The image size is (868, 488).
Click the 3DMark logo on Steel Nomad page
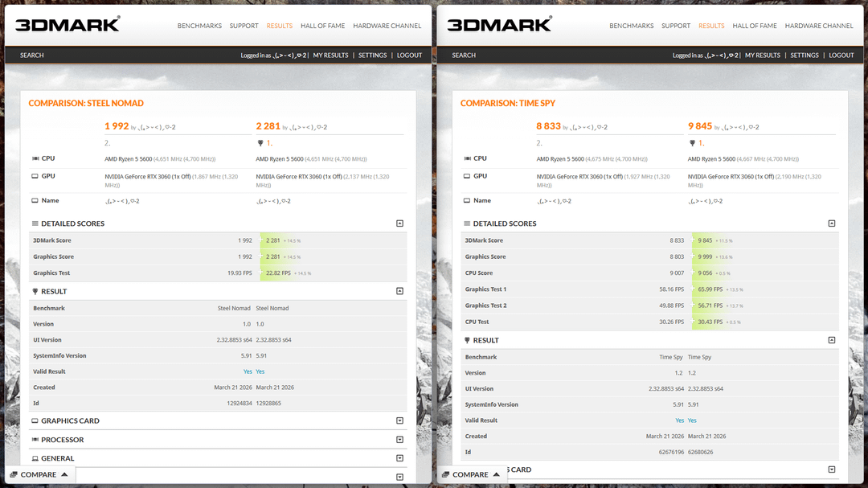pyautogui.click(x=68, y=25)
